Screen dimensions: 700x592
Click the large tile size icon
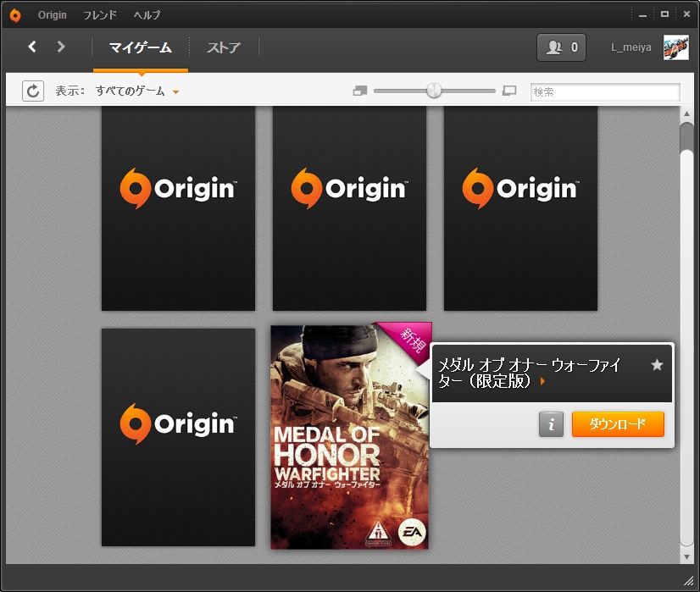[509, 91]
